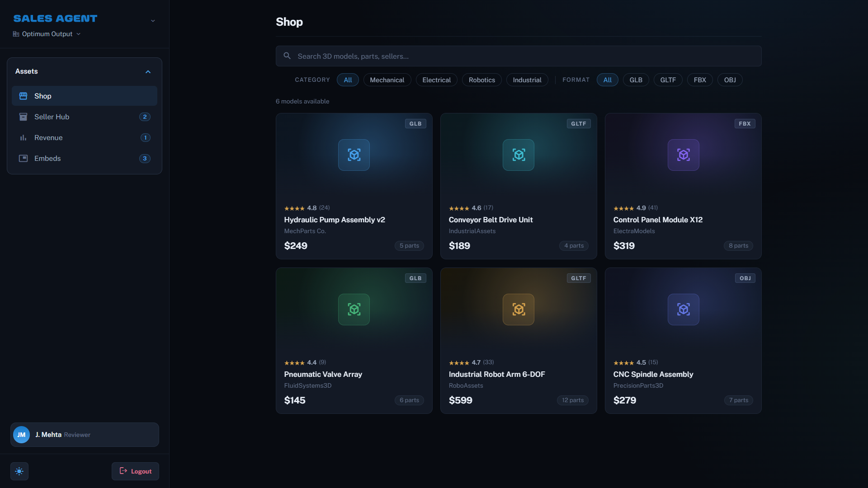Filter format by FBX
The width and height of the screenshot is (868, 488).
[x=700, y=80]
